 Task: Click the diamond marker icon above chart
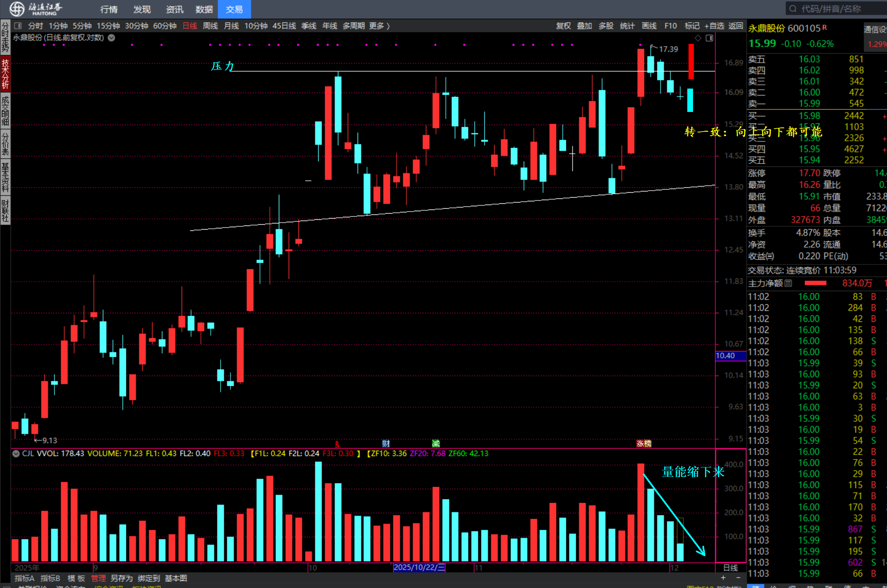click(698, 38)
